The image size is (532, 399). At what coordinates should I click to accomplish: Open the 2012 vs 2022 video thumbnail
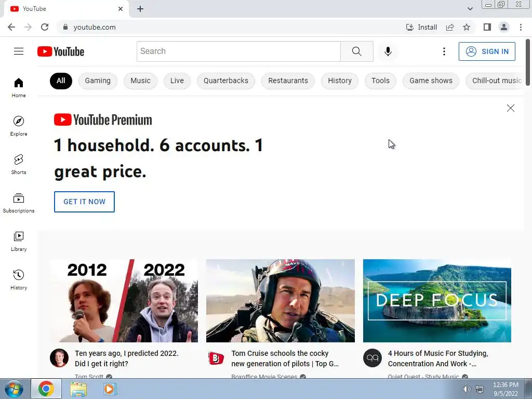pyautogui.click(x=124, y=301)
